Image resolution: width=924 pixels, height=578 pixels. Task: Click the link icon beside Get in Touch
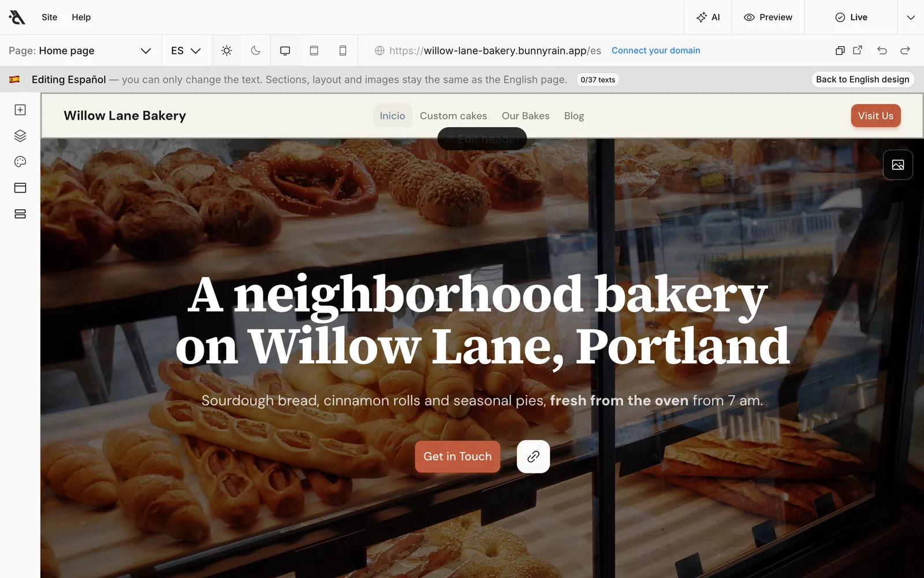click(534, 457)
